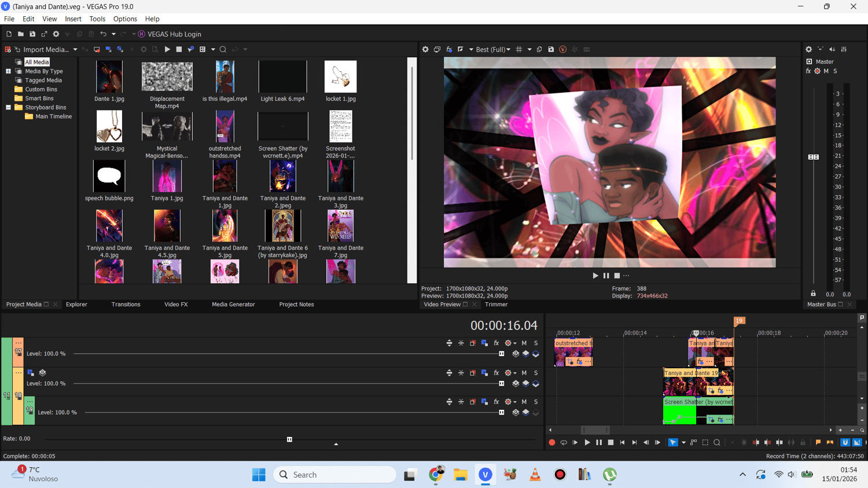Open Video Output FX in the preview toolbar
Image resolution: width=868 pixels, height=488 pixels.
449,49
